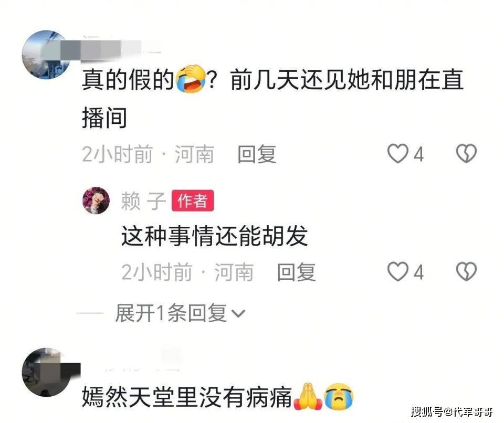Open the author 赖子's avatar
The width and height of the screenshot is (504, 423).
pyautogui.click(x=96, y=200)
